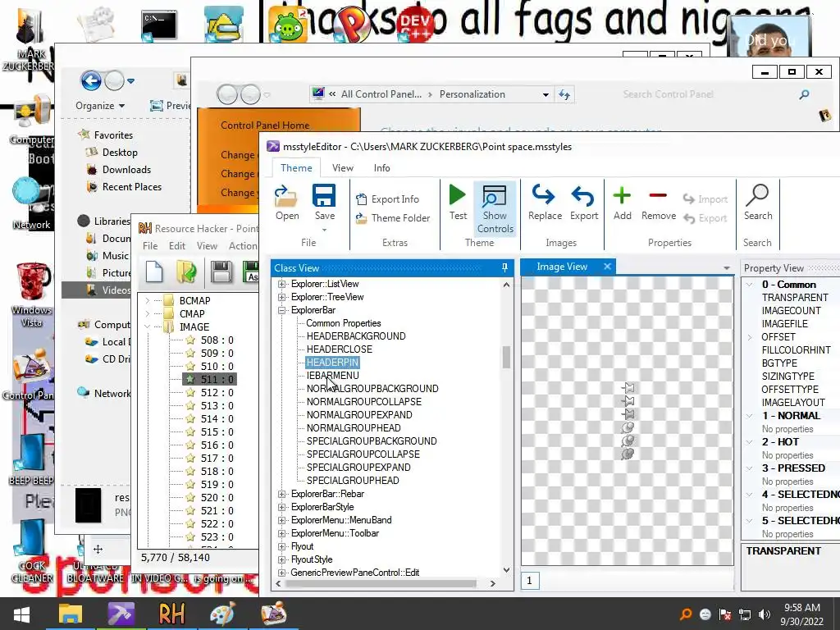Open the Organize menu in Explorer
Viewport: 840px width, 630px height.
pos(100,106)
